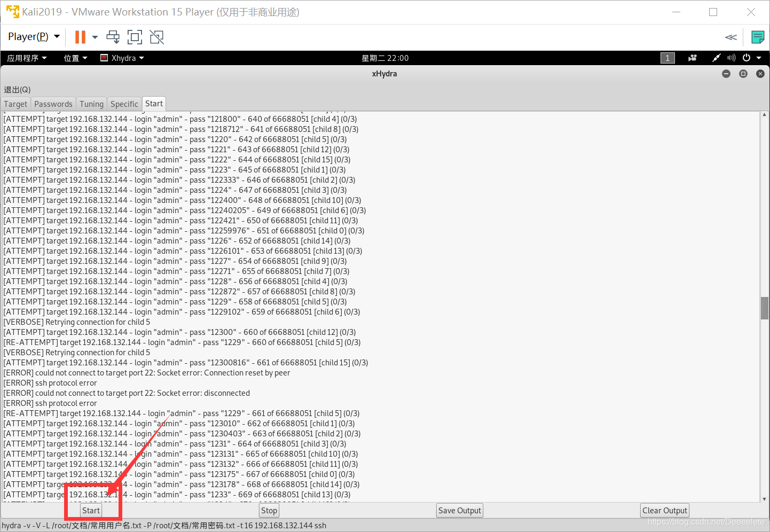Click the line with pass "12300816"
This screenshot has height=532, width=770.
tap(186, 363)
